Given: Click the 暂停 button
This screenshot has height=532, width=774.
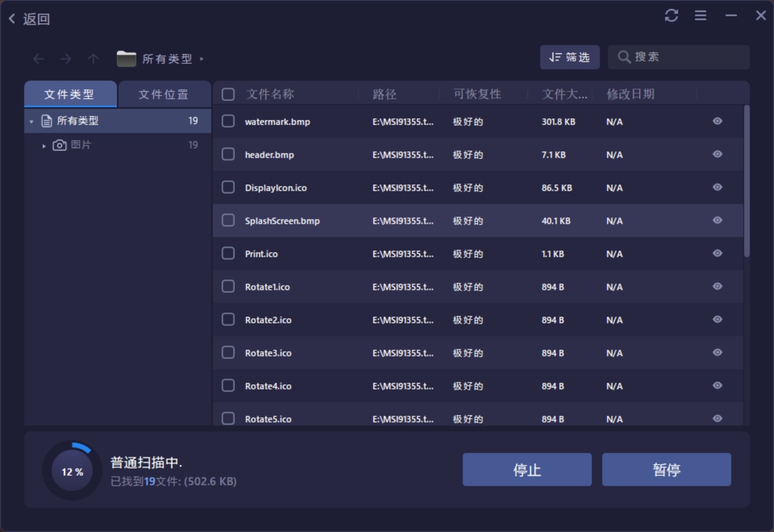Looking at the screenshot, I should 666,470.
